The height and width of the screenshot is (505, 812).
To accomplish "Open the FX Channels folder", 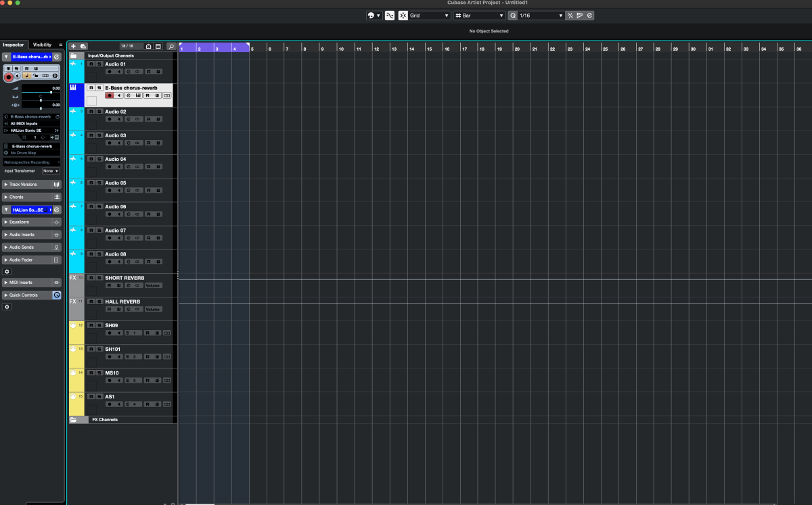I will tap(73, 420).
